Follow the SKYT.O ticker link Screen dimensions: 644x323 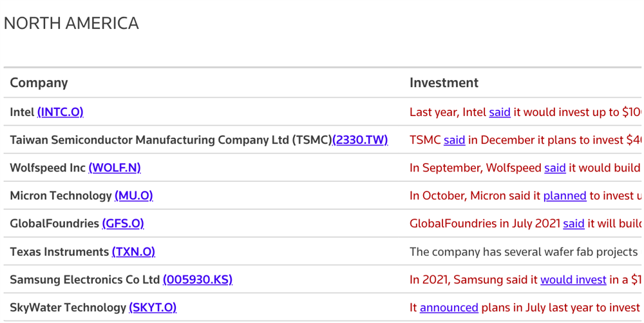coord(153,308)
